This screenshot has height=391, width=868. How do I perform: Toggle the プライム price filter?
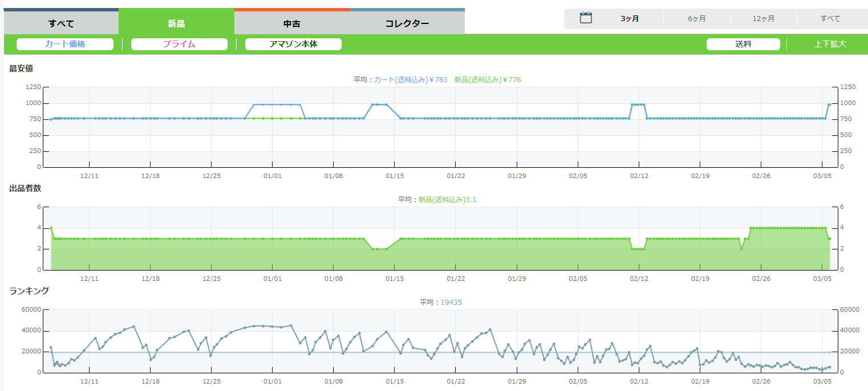point(179,44)
